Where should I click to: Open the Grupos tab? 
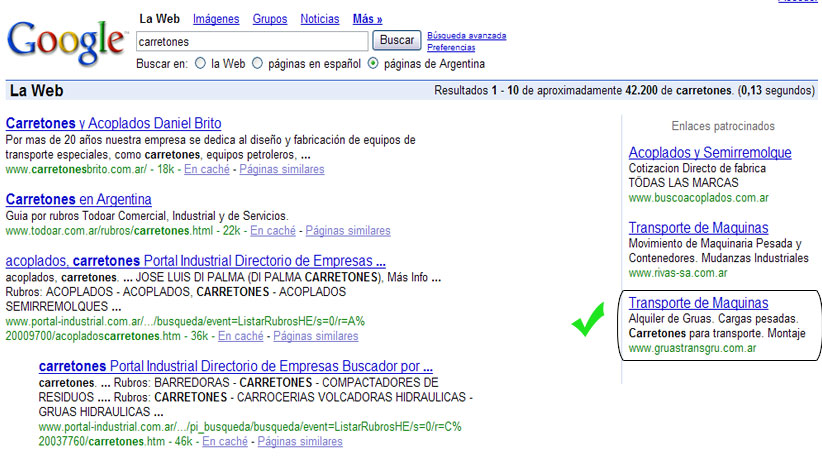tap(270, 19)
